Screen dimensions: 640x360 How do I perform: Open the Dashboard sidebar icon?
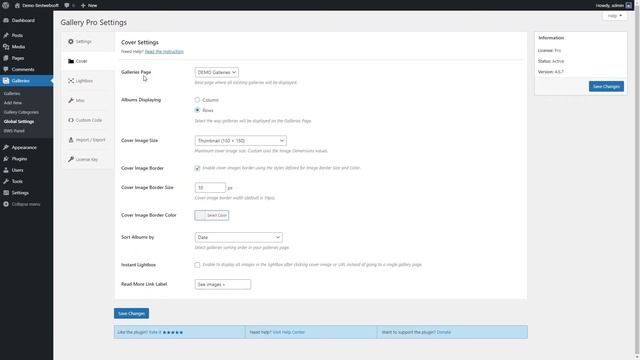[6, 20]
